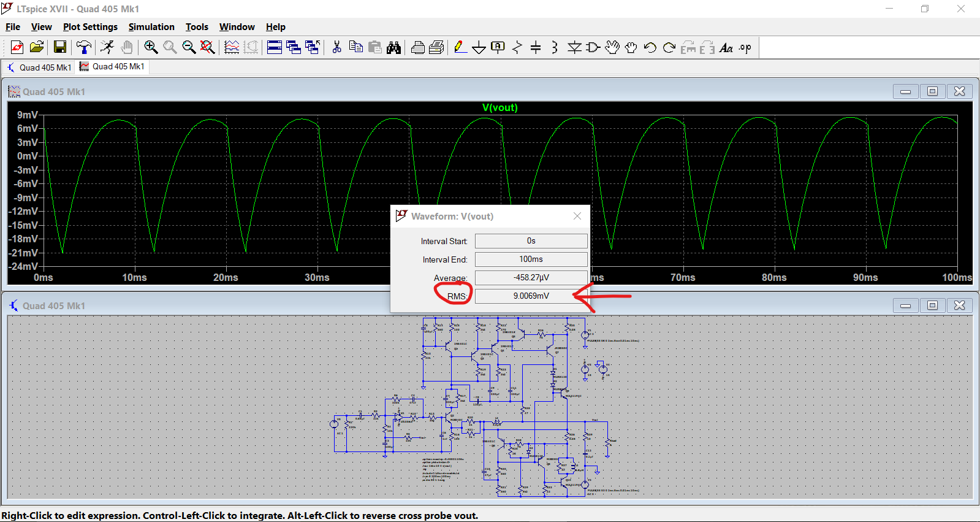The height and width of the screenshot is (522, 980).
Task: Open the Simulation menu
Action: [x=151, y=27]
